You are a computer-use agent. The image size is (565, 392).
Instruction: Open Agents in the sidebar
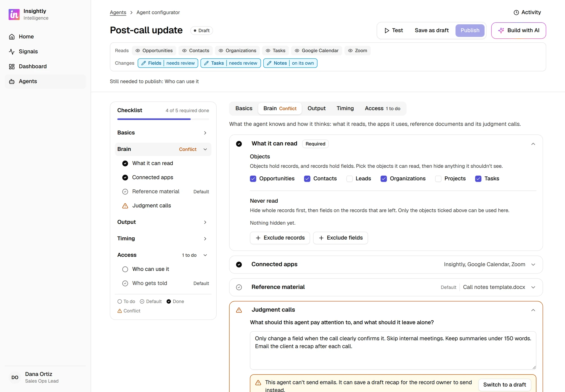pos(45,81)
